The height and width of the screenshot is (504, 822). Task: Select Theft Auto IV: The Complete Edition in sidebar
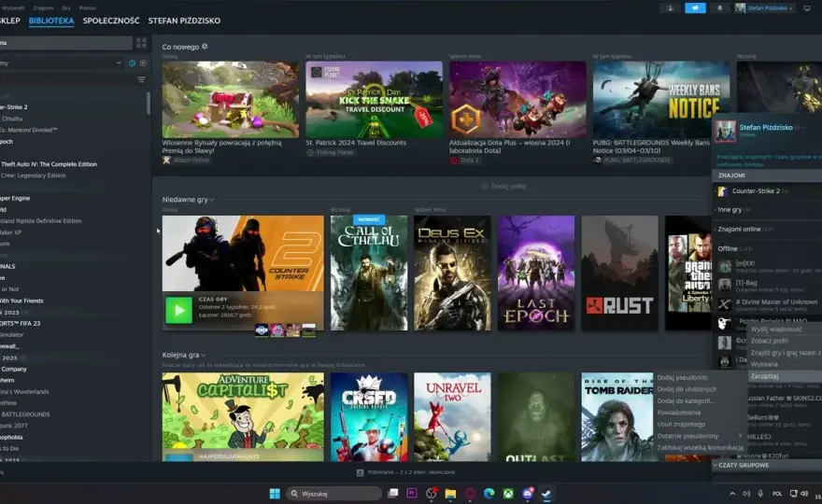point(49,164)
